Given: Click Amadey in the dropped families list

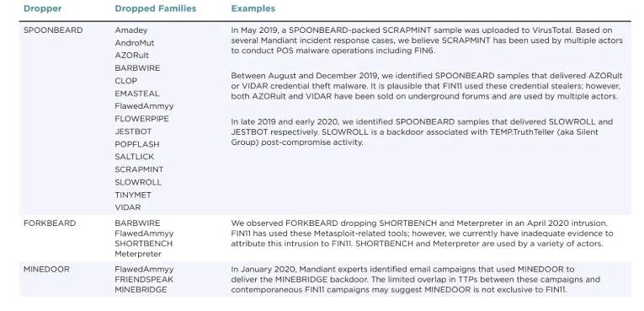Looking at the screenshot, I should click(131, 30).
